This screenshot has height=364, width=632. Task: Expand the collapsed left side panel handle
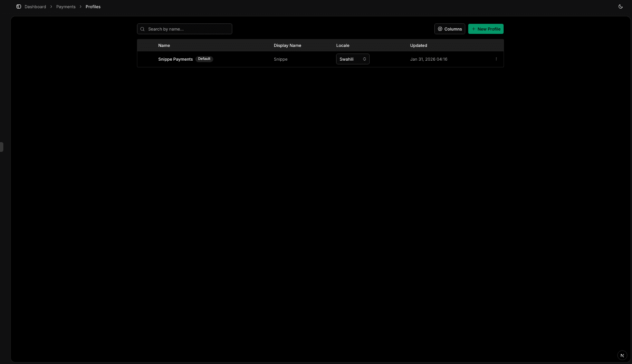(1, 147)
